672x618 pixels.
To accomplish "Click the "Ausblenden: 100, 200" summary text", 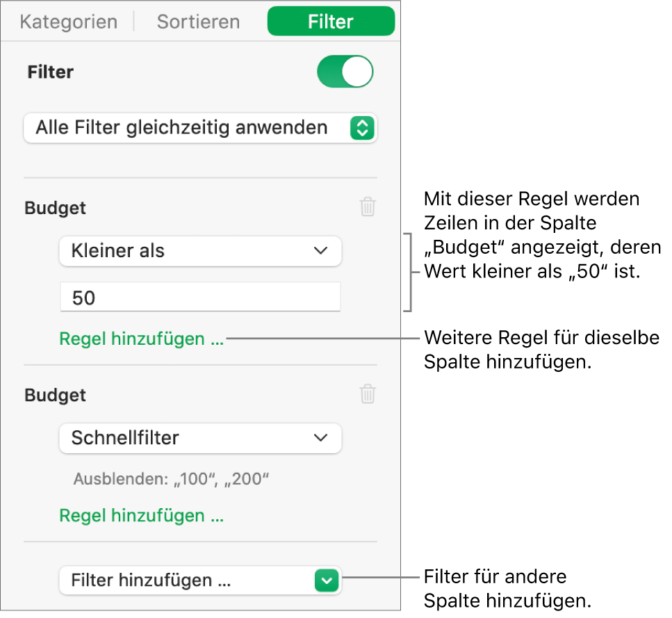I will tap(171, 478).
